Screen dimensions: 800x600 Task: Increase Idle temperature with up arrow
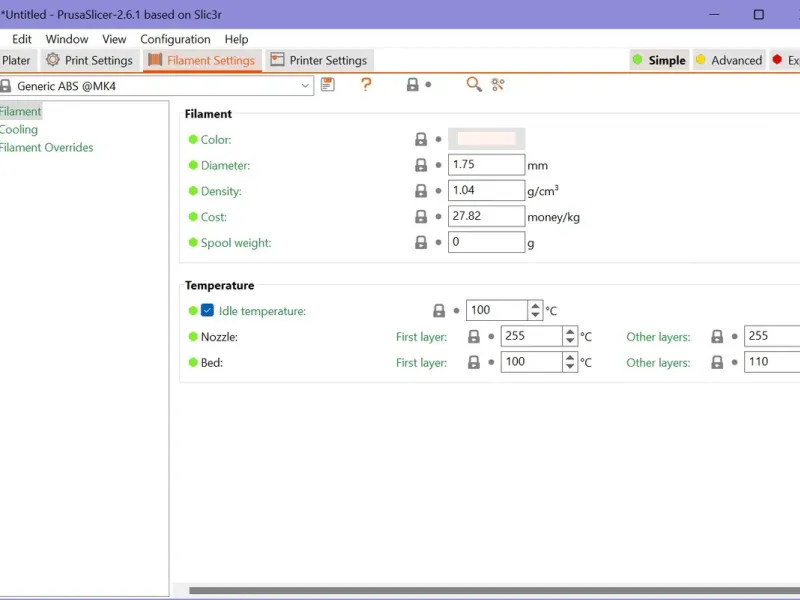click(535, 306)
